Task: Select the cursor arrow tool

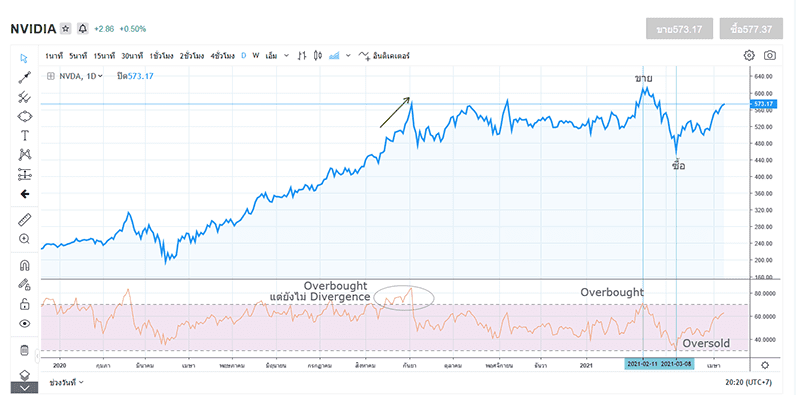Action: click(24, 58)
